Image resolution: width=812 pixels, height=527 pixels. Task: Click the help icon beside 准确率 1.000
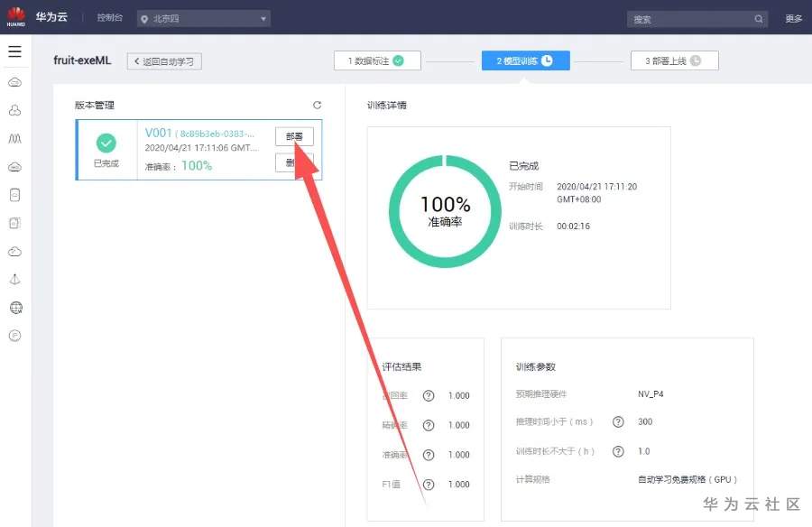tap(429, 455)
